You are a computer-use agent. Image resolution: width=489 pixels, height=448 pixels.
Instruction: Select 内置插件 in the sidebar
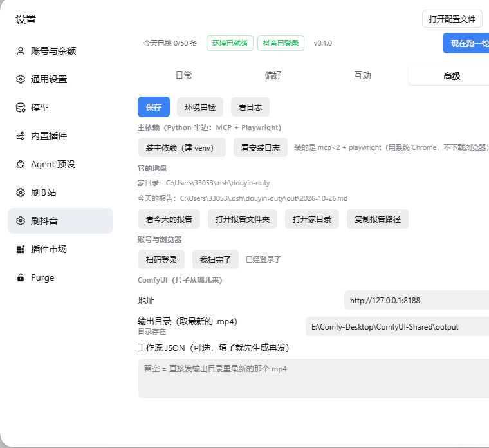(x=60, y=136)
